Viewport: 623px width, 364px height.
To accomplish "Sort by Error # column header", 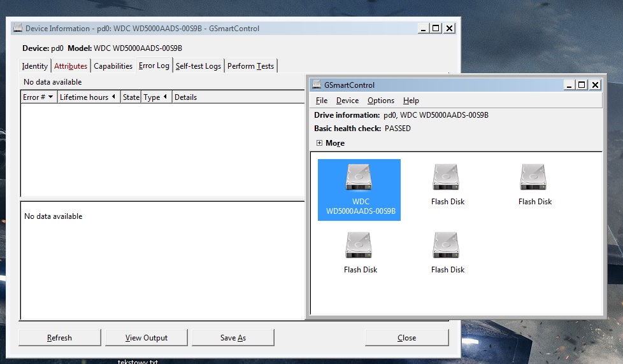I will pyautogui.click(x=39, y=97).
